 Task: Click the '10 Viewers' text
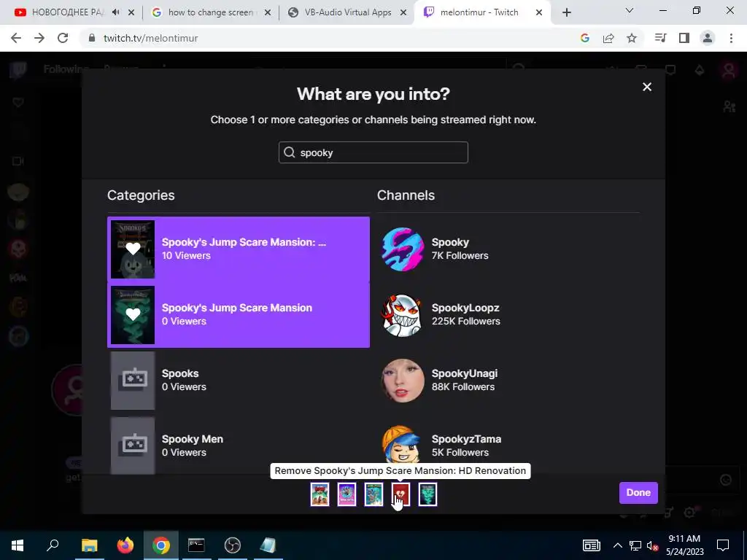click(x=186, y=256)
